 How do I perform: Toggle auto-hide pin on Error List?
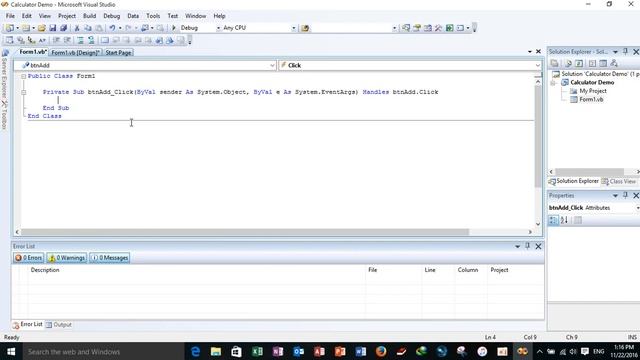528,246
